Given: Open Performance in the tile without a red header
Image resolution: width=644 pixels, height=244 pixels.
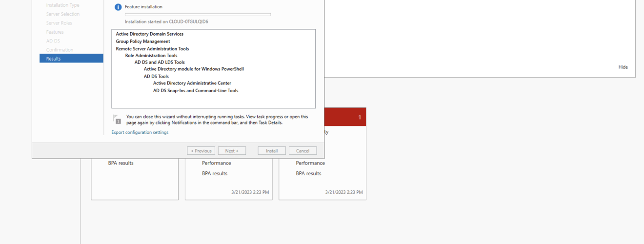Looking at the screenshot, I should [217, 163].
